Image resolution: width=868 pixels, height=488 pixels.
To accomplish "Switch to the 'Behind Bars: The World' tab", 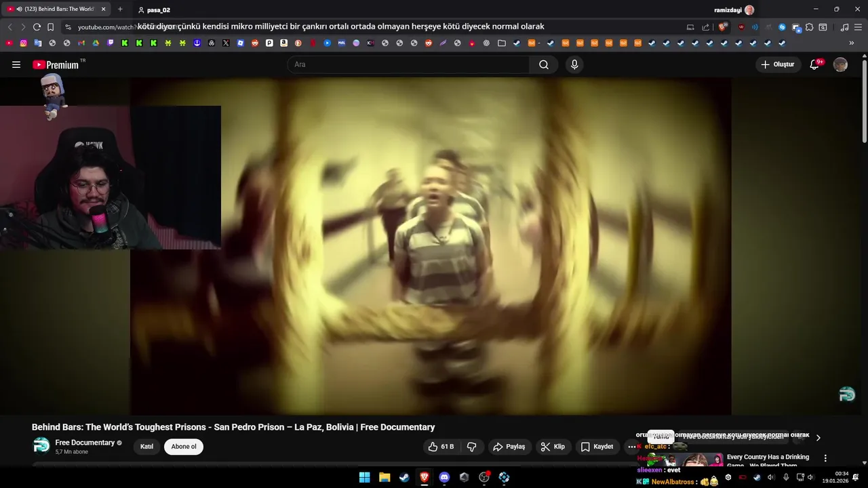I will pyautogui.click(x=57, y=9).
